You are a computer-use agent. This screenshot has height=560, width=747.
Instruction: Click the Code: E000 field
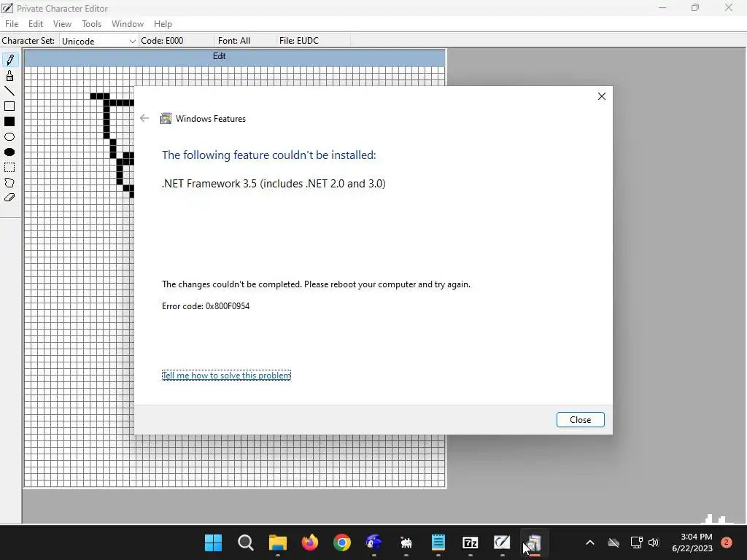click(162, 41)
